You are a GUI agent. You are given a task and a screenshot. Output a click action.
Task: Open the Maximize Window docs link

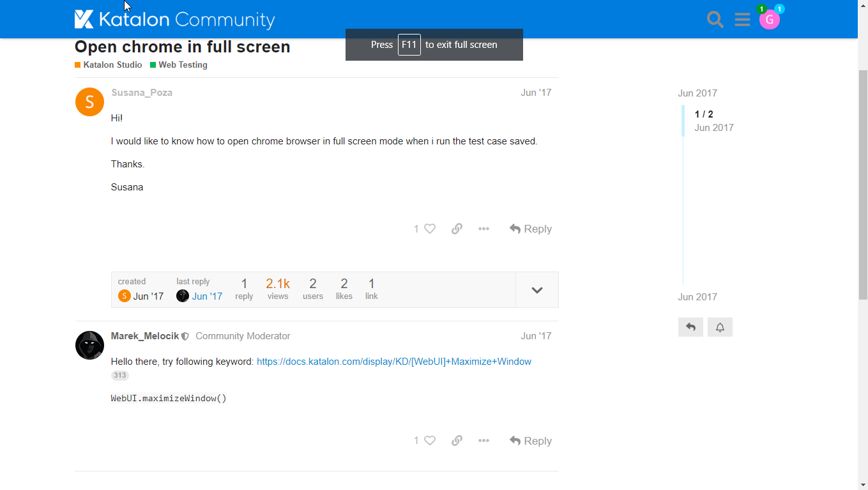click(393, 362)
